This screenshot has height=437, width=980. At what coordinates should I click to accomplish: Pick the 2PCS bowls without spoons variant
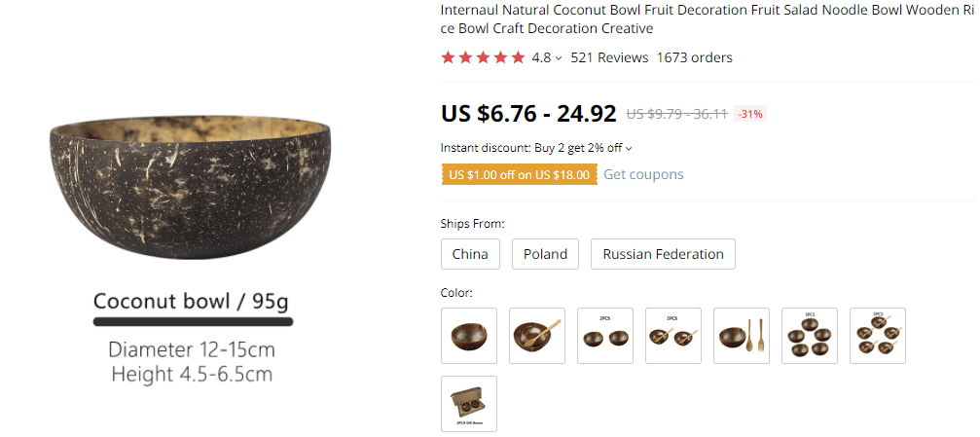pos(604,336)
